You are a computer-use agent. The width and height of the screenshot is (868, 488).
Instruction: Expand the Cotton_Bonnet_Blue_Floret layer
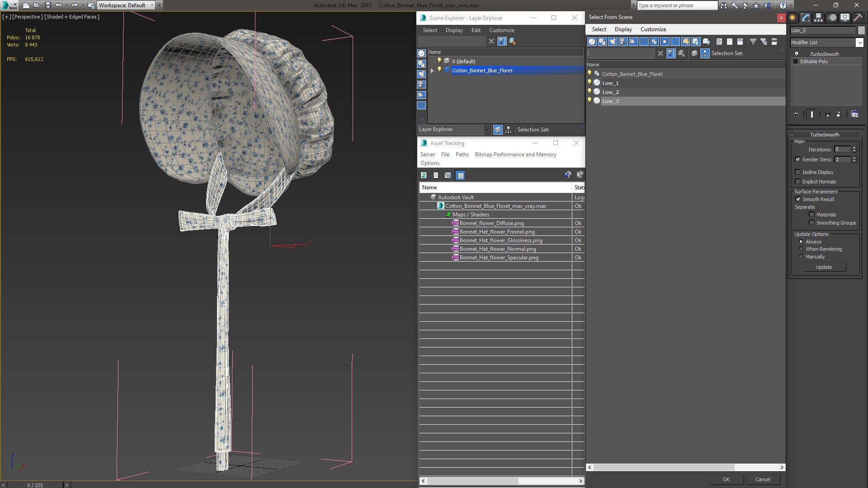click(x=432, y=70)
